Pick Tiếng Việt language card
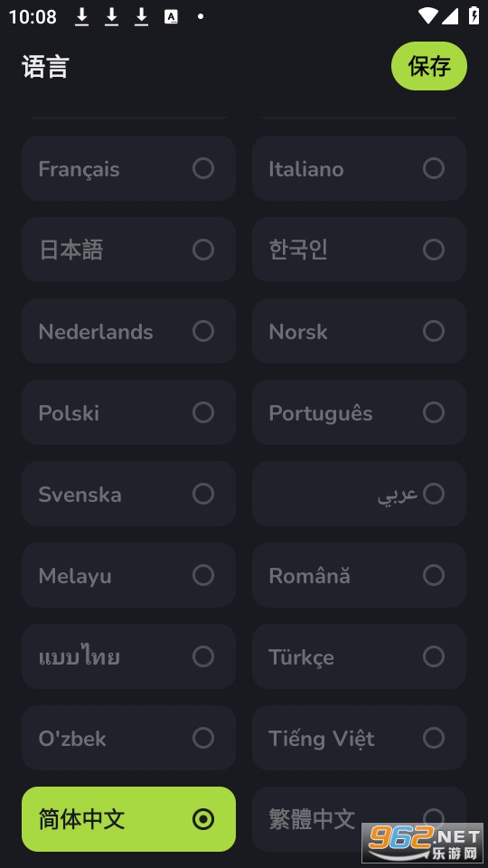The height and width of the screenshot is (868, 488). point(359,738)
